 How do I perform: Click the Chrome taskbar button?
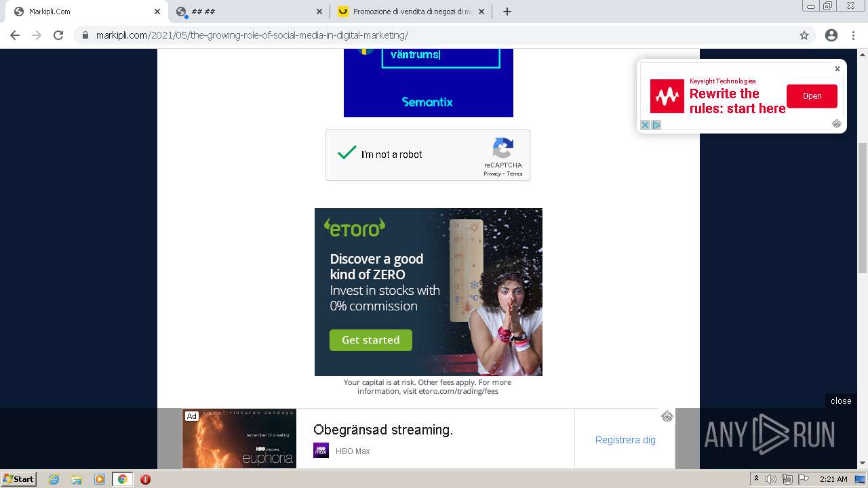pyautogui.click(x=123, y=479)
